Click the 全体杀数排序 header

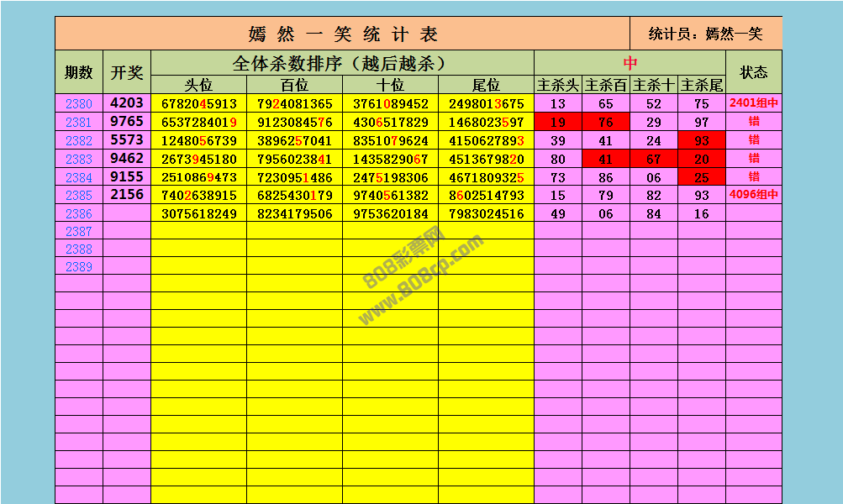(342, 63)
